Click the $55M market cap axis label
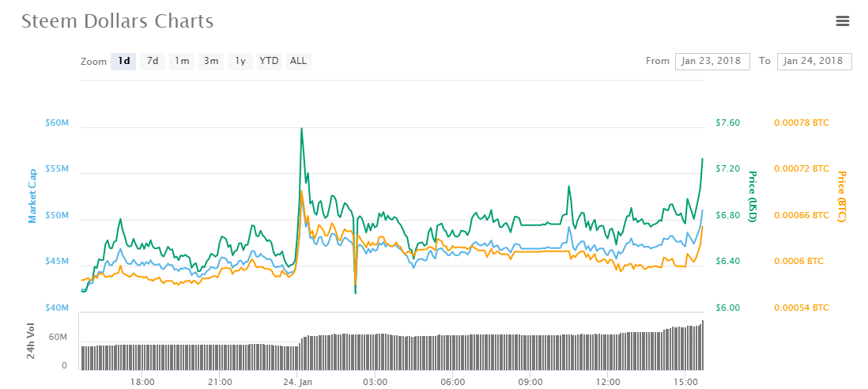 [x=57, y=168]
